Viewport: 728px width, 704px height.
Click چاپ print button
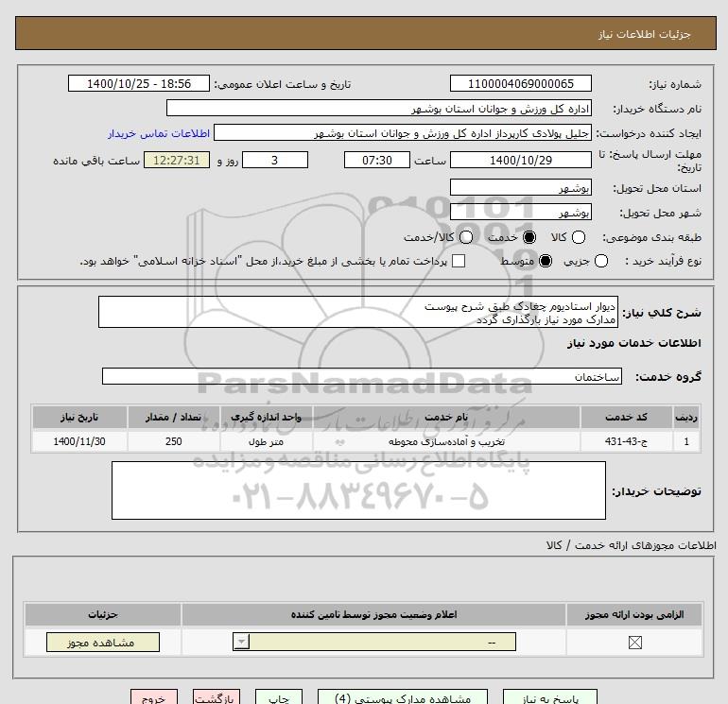279,697
